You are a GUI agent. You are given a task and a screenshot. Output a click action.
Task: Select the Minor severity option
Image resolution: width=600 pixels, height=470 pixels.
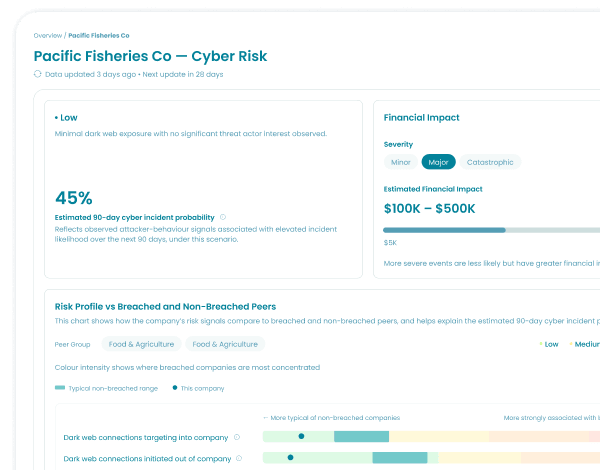[401, 162]
